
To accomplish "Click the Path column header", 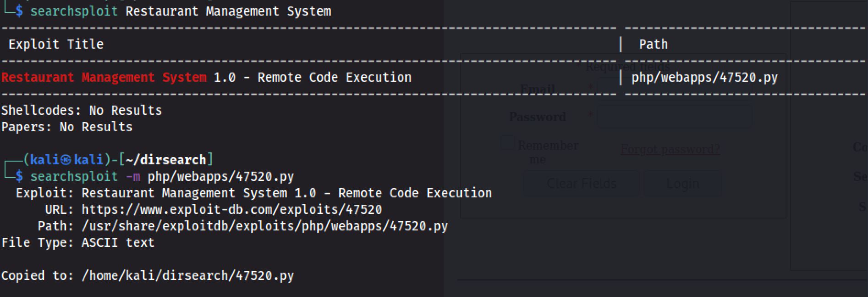I will tap(653, 45).
